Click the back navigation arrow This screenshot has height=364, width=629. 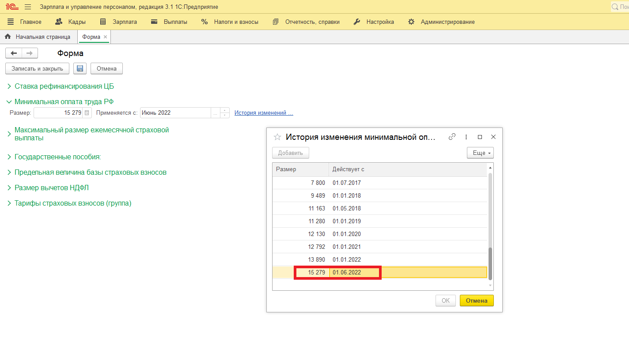coord(14,53)
